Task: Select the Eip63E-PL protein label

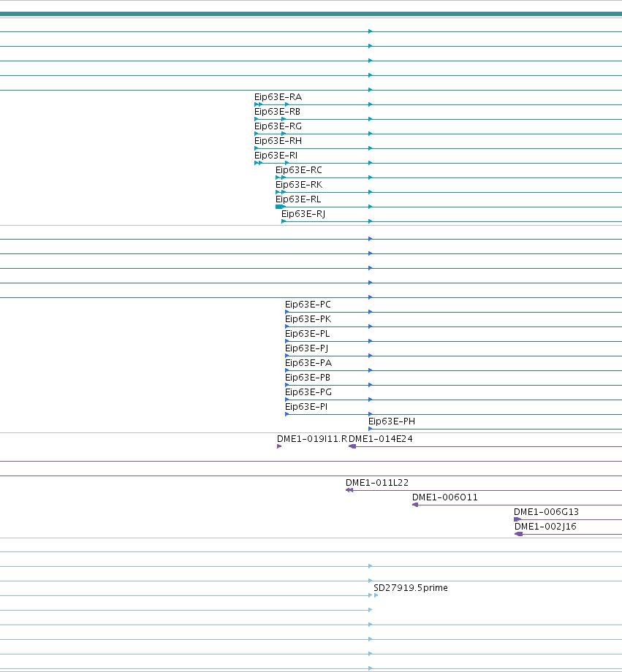Action: click(x=308, y=333)
